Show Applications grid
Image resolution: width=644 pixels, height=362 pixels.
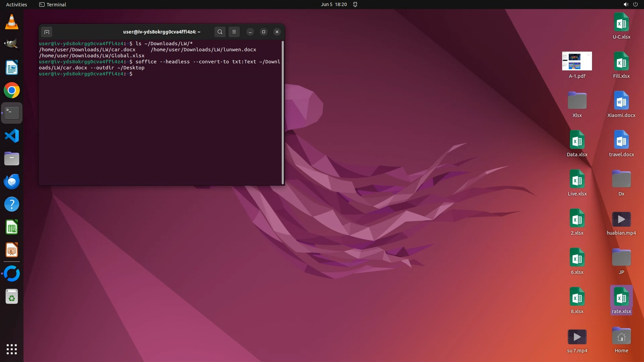coord(12,349)
